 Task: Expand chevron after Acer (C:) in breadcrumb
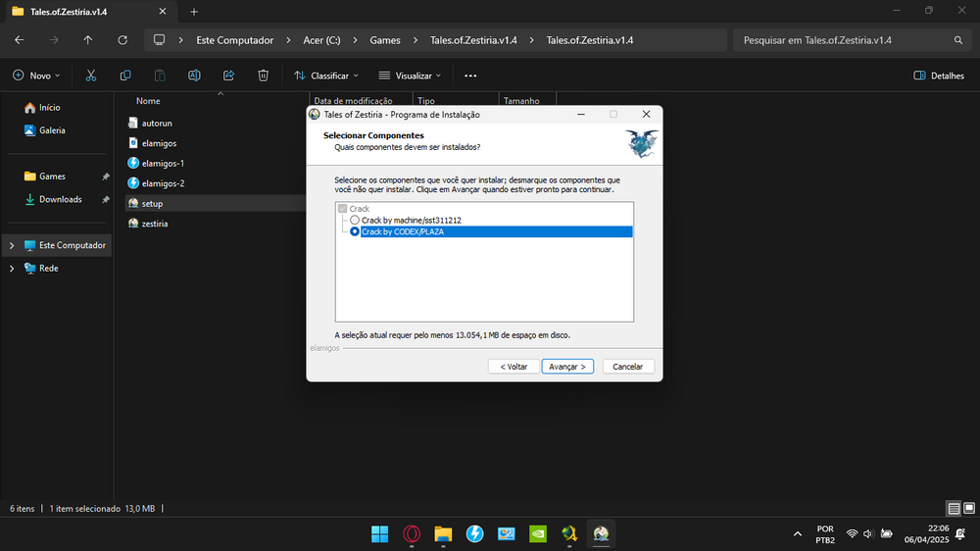point(355,40)
